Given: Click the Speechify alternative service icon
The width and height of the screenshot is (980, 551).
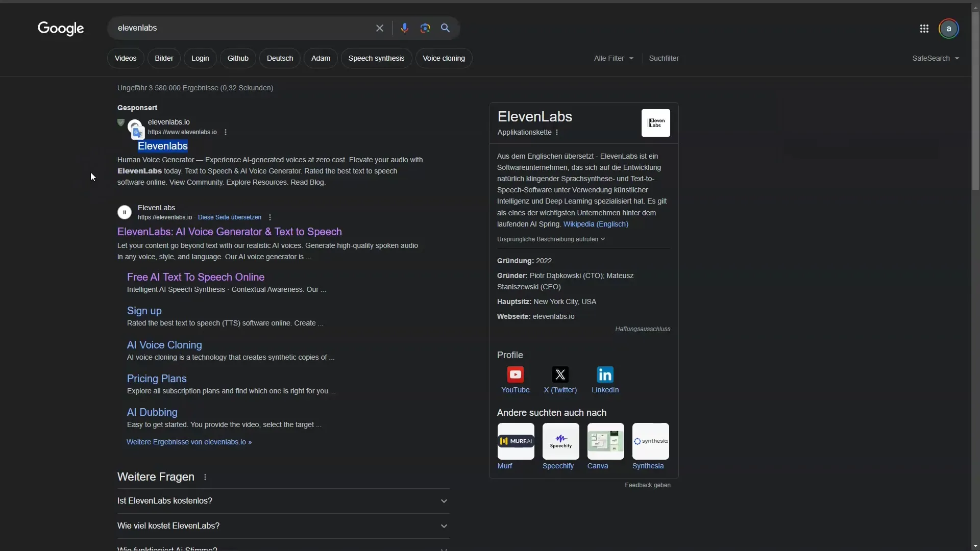Looking at the screenshot, I should click(560, 441).
